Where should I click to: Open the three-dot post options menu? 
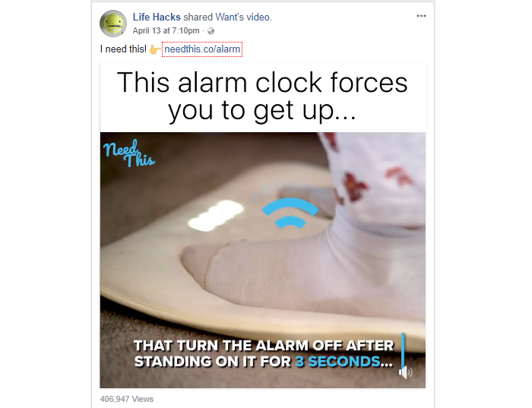click(x=421, y=16)
